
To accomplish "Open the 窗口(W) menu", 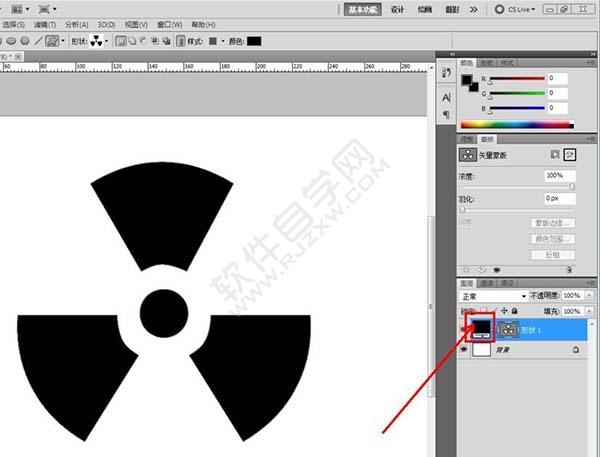I will [170, 24].
